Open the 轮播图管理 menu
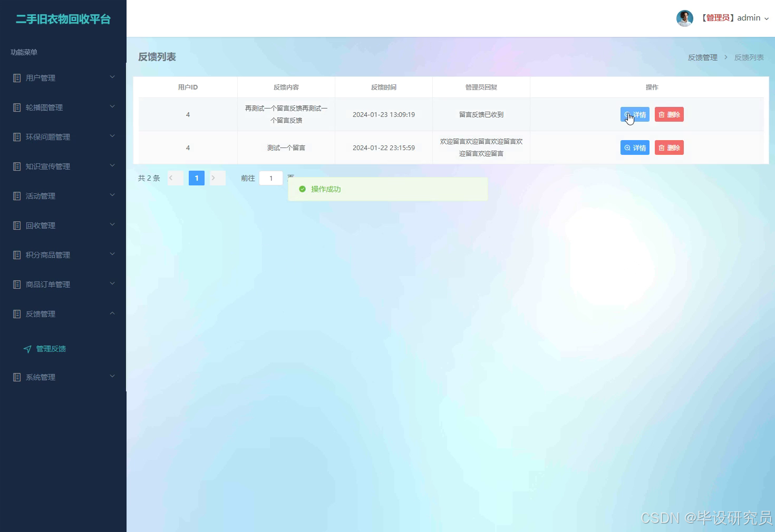 tap(63, 107)
